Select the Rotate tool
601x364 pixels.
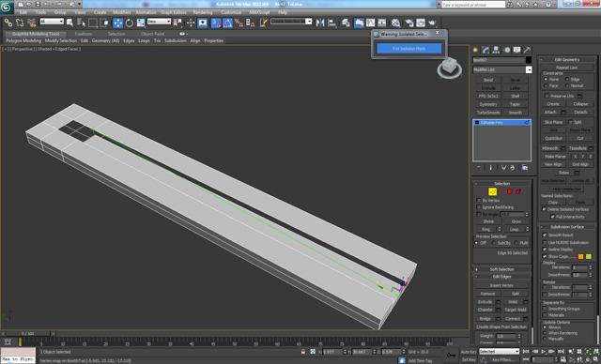coord(130,23)
